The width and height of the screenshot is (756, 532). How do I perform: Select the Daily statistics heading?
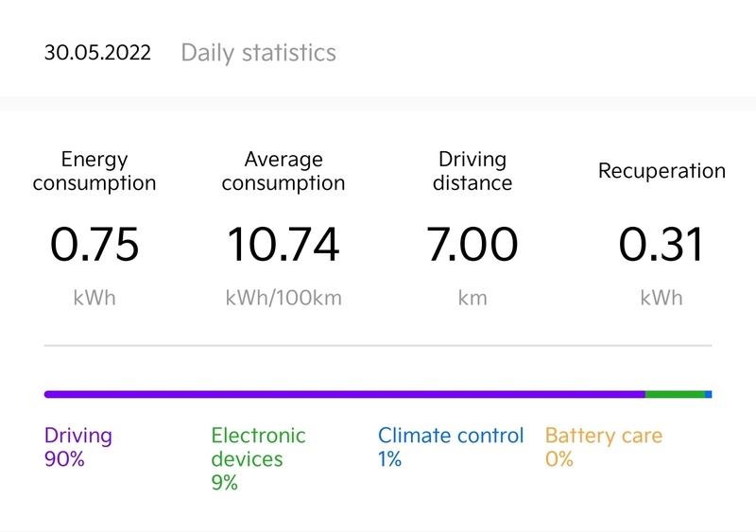(x=258, y=52)
